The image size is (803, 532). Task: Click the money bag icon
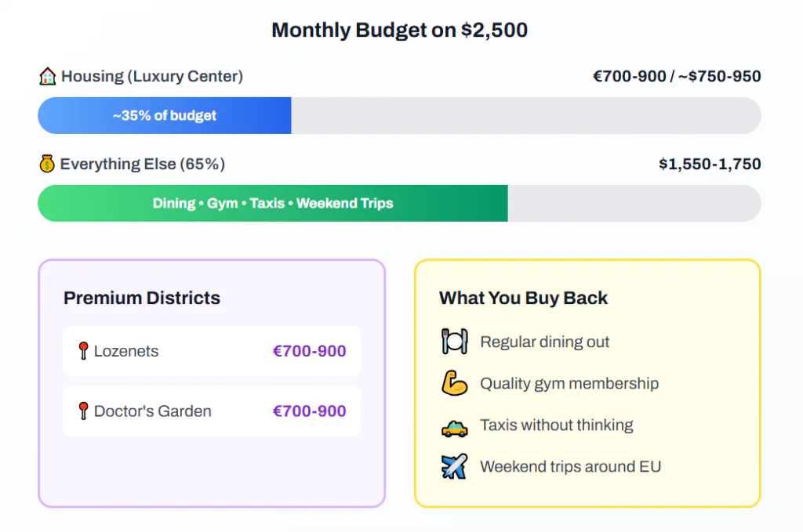47,165
